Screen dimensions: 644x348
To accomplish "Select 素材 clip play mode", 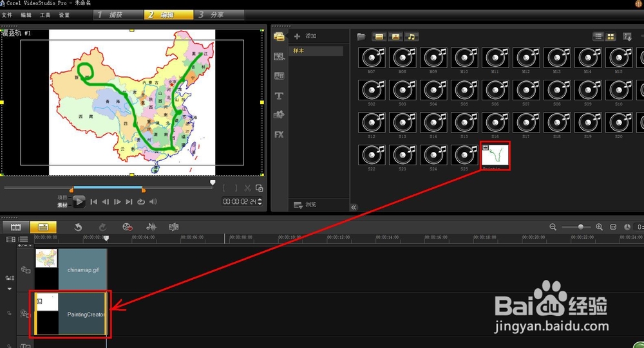I will pos(62,205).
